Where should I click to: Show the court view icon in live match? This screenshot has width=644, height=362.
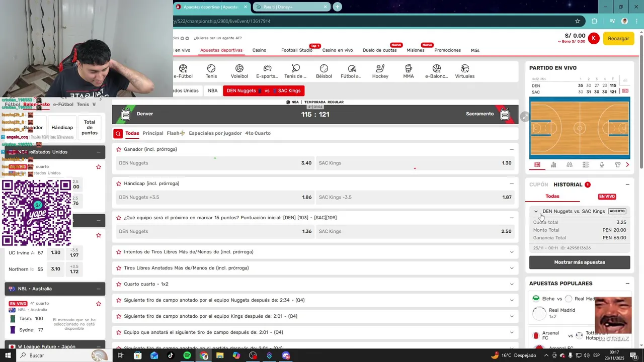coord(537,164)
